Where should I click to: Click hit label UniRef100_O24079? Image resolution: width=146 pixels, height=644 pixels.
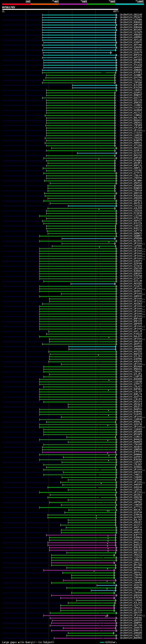point(131,53)
